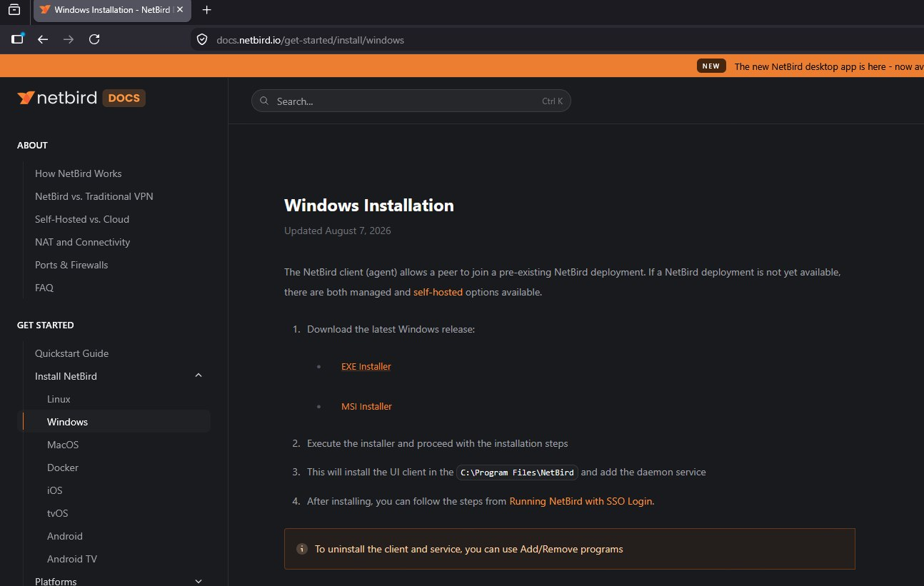Click the DOCS badge next to logo

124,98
